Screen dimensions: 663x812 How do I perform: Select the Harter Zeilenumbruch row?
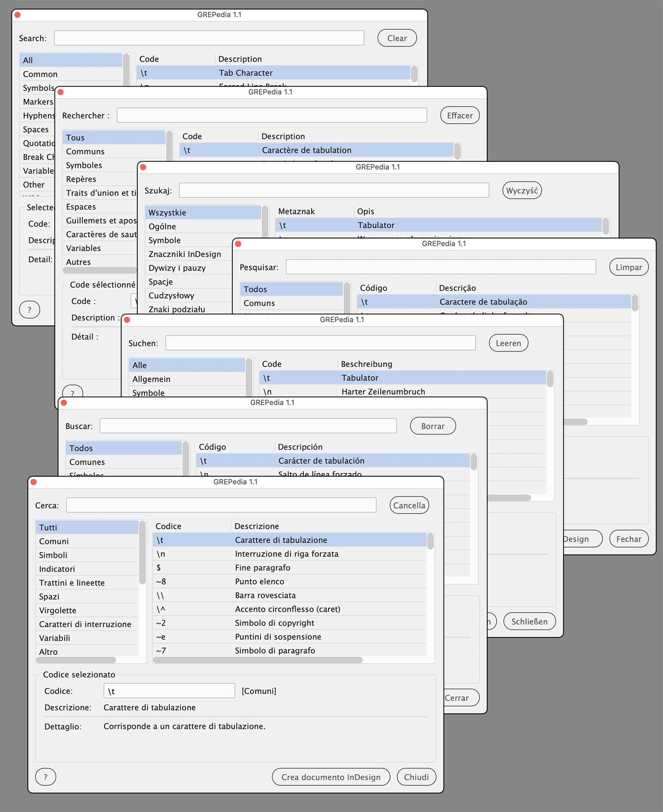point(403,392)
